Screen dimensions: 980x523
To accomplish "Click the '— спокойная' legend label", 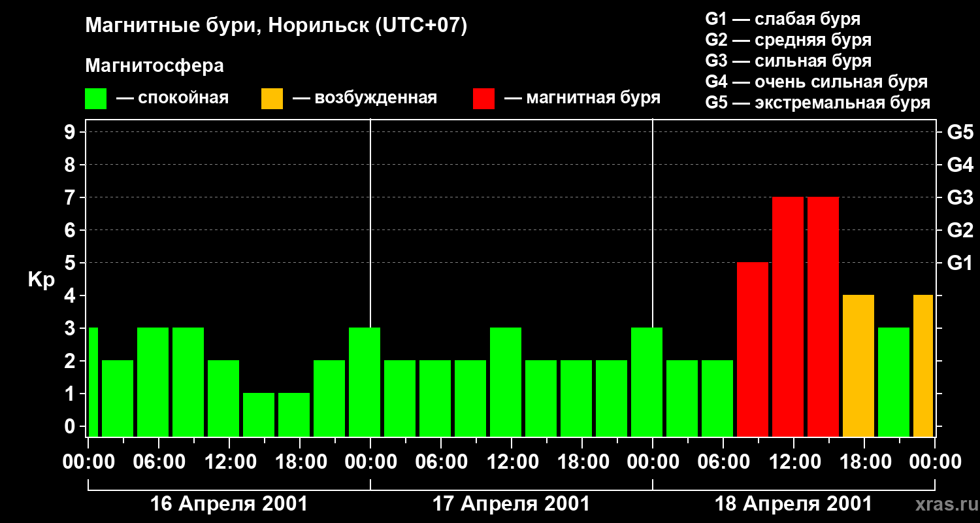I will click(x=172, y=99).
